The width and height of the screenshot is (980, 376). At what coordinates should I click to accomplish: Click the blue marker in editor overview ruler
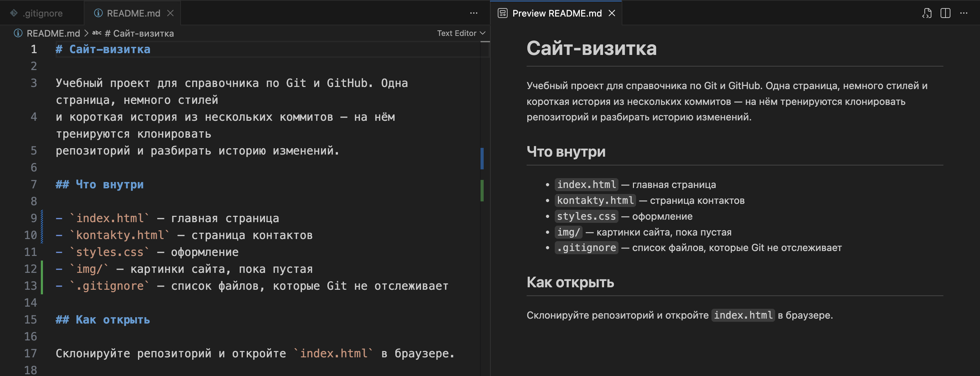click(x=482, y=158)
